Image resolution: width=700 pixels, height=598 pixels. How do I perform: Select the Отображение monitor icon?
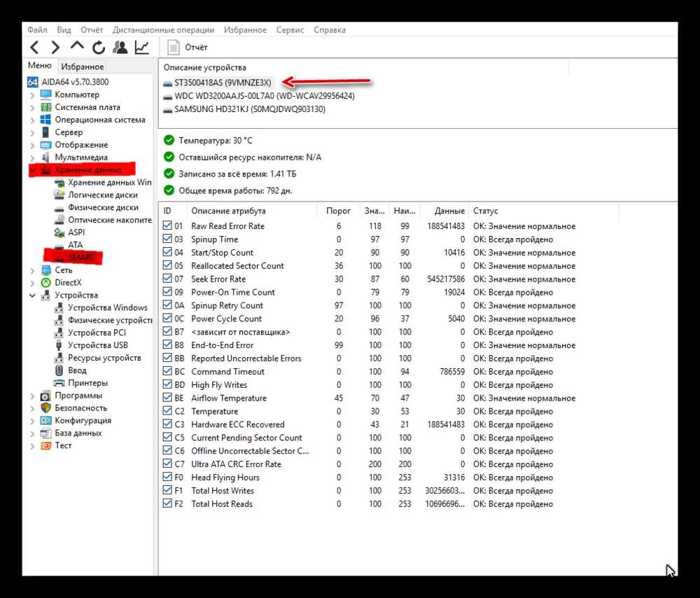tap(45, 145)
